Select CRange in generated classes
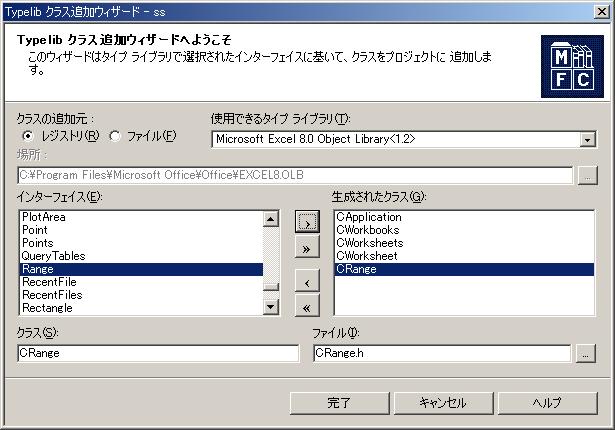This screenshot has width=615, height=430. [464, 269]
